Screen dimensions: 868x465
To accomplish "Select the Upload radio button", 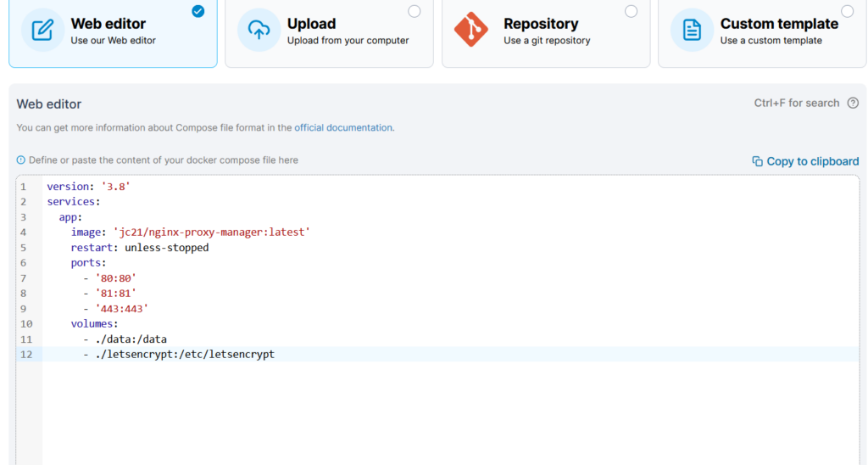I will point(414,11).
